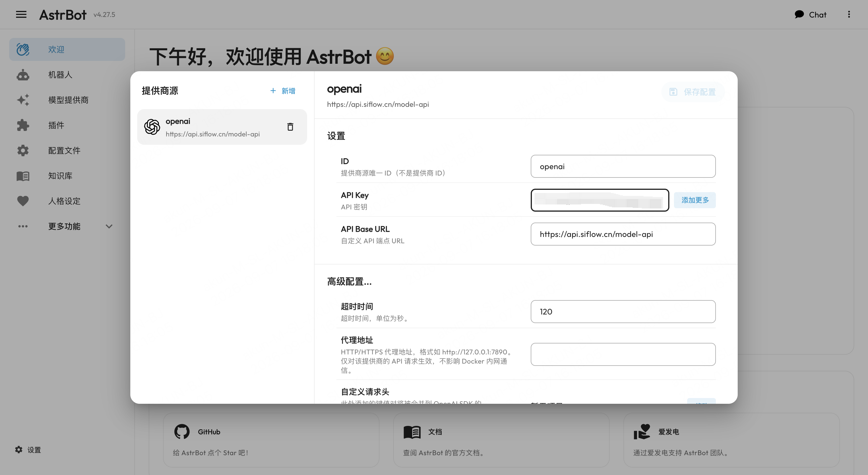Click the v4.27.5 version label
This screenshot has height=475, width=868.
tap(104, 14)
